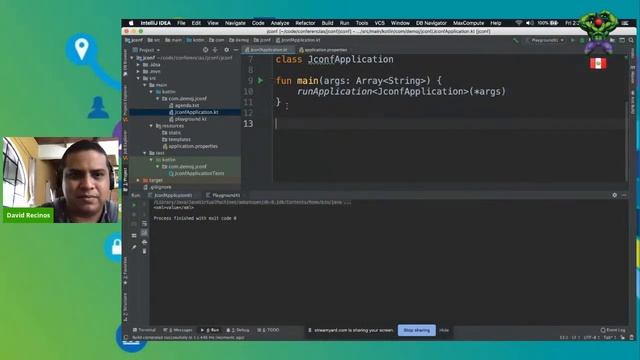Open the Navigate menu

[235, 23]
